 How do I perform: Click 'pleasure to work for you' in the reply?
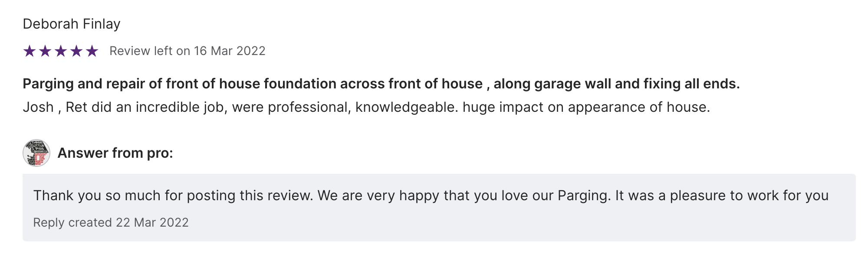749,195
